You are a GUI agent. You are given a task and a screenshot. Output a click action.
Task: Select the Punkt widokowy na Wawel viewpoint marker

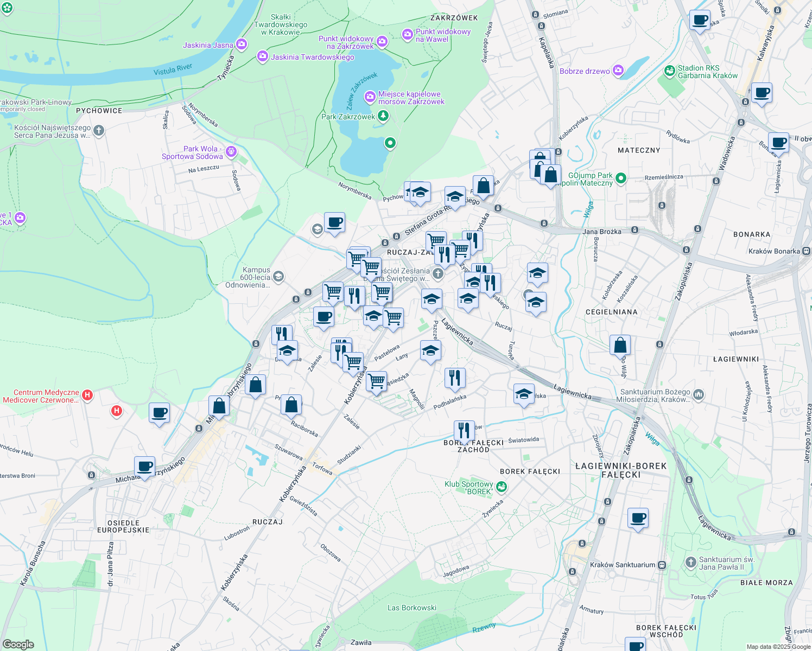coord(407,34)
